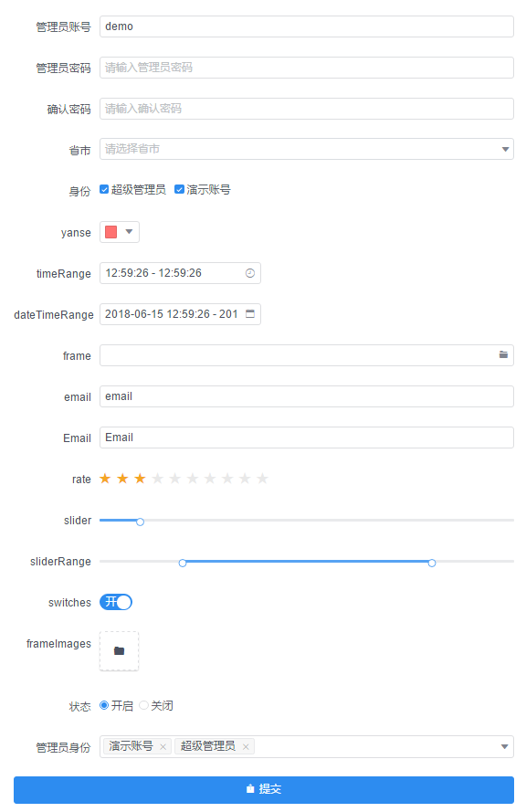
Task: Remove the 超级管理员 tag in 管理员身份
Action: (246, 747)
